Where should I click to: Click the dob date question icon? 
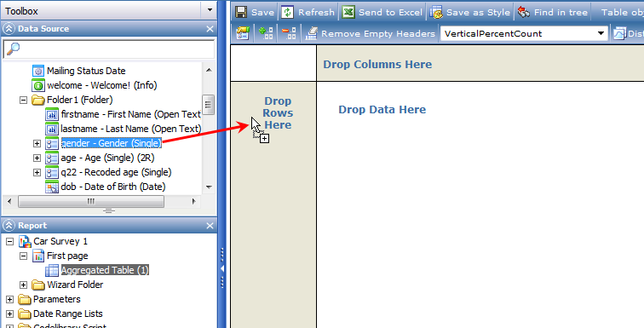click(x=52, y=187)
